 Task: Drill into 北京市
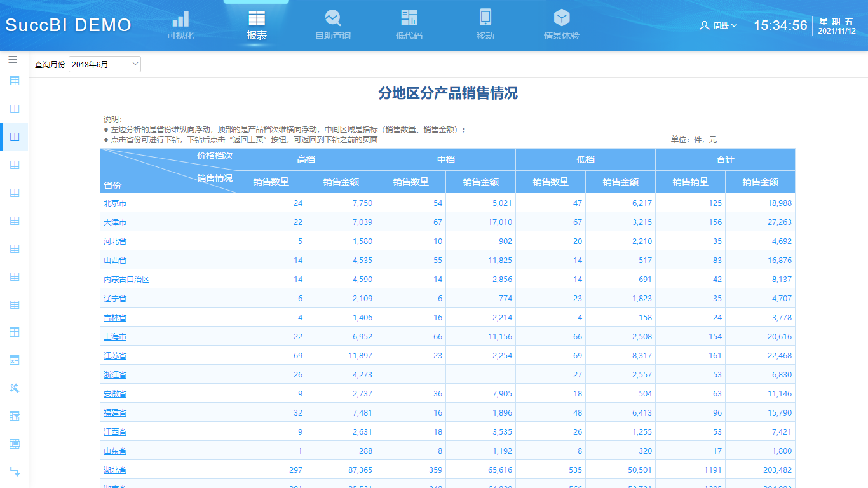(115, 203)
